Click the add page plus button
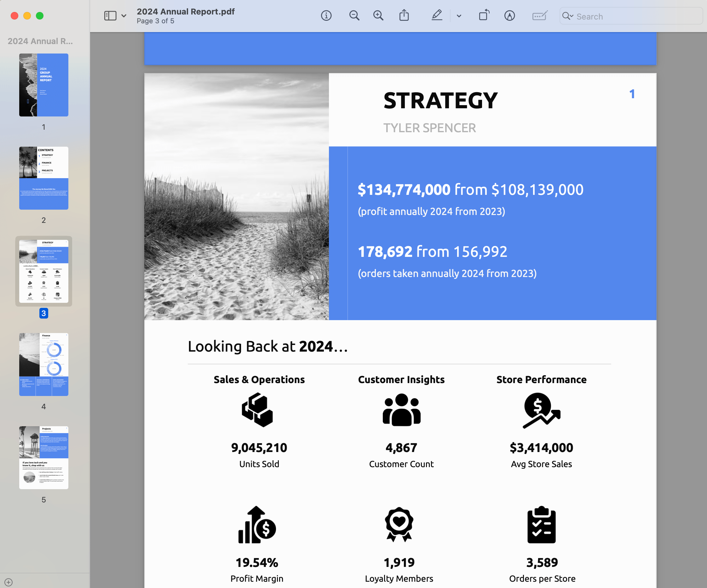Viewport: 707px width, 588px height. 9,582
